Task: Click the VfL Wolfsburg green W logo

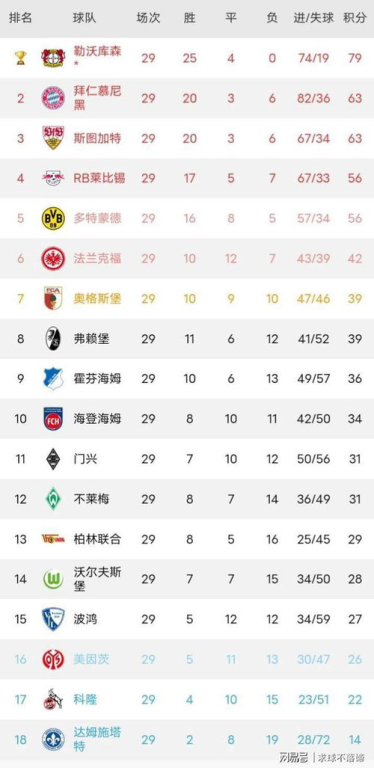Action: click(53, 579)
